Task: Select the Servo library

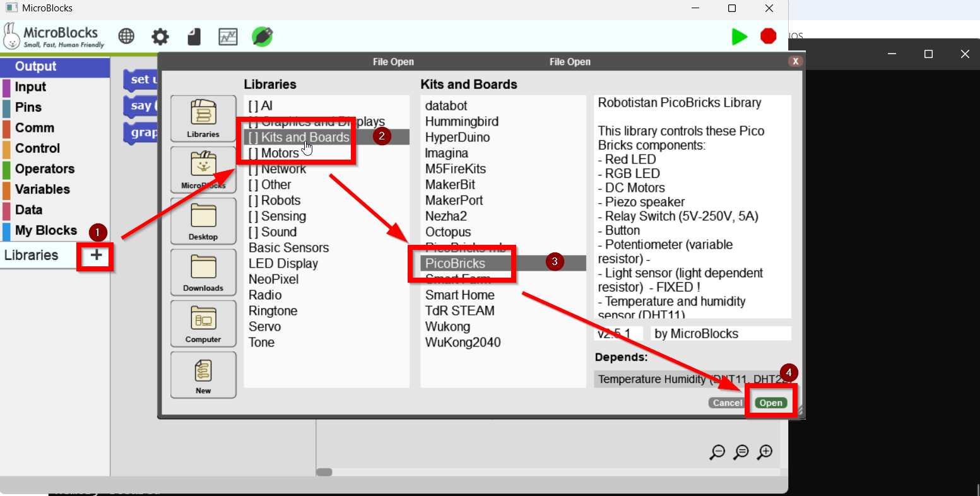Action: (x=327, y=327)
